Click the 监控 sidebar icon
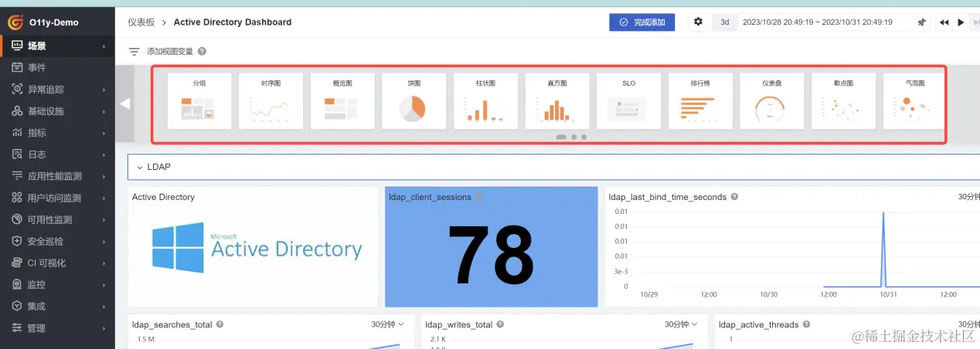Screen dimensions: 980x349 tap(17, 284)
